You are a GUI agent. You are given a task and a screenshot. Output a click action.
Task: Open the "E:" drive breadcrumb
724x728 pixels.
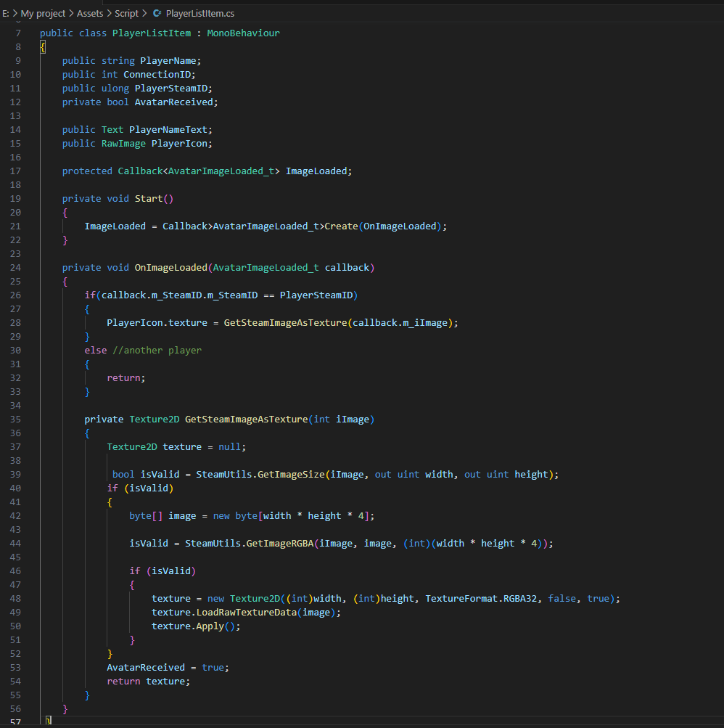click(x=7, y=13)
